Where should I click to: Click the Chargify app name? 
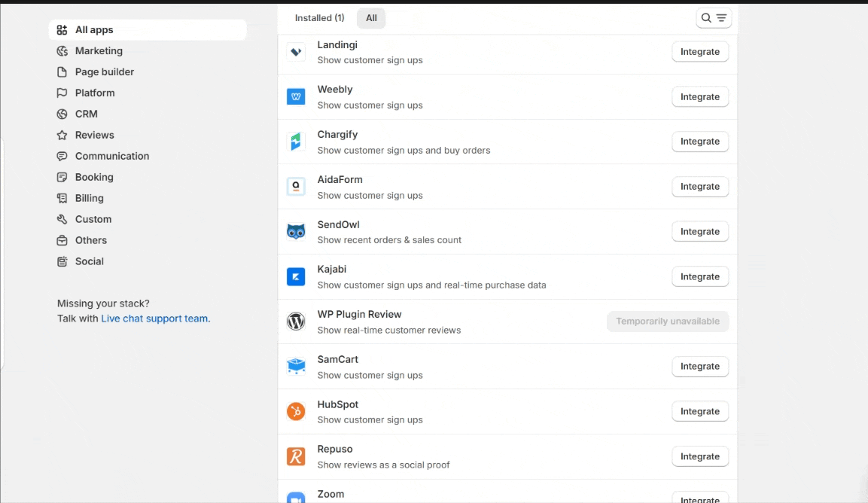(x=338, y=135)
